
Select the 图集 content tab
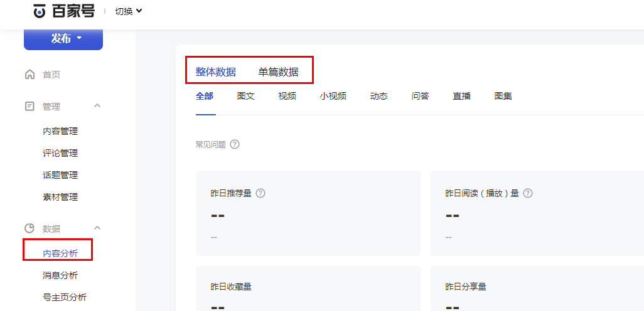[503, 97]
